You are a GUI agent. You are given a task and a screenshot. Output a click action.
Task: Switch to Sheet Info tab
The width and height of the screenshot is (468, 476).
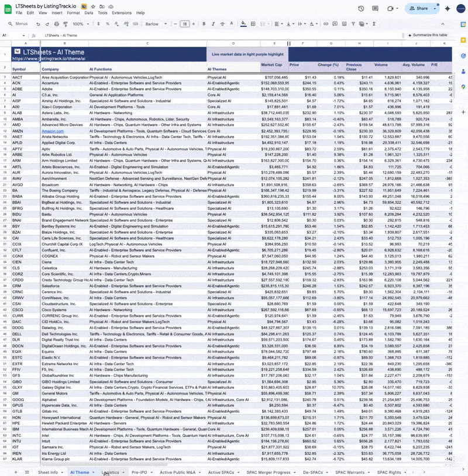pyautogui.click(x=48, y=472)
